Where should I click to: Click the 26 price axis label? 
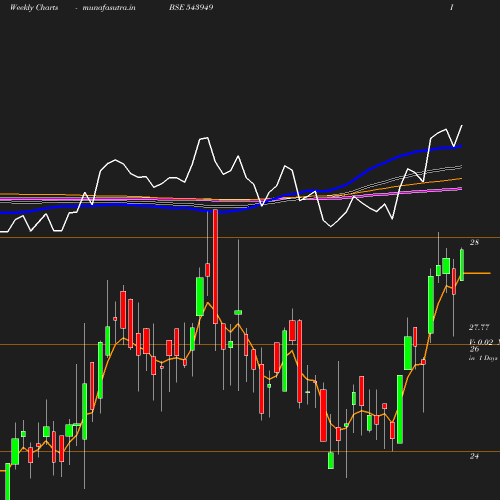[474, 349]
